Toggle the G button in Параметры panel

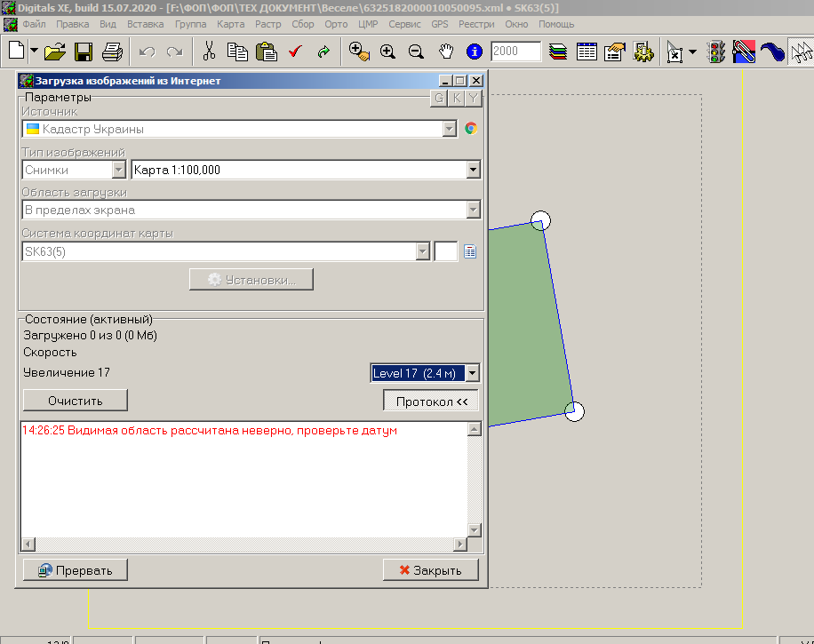(x=438, y=99)
